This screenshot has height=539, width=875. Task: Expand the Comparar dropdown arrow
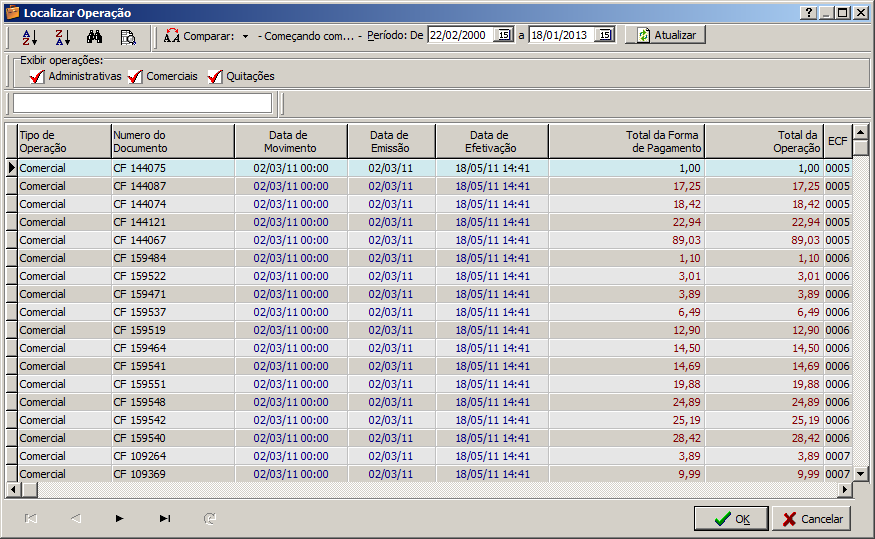tap(245, 36)
